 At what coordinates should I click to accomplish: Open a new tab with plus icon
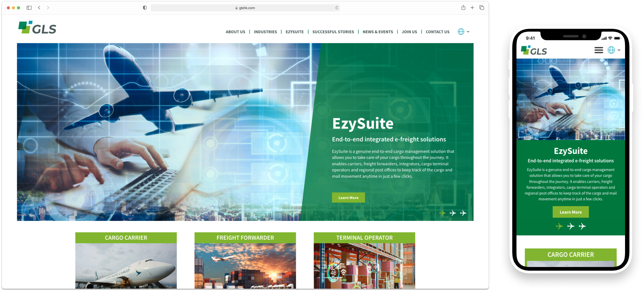(x=472, y=8)
